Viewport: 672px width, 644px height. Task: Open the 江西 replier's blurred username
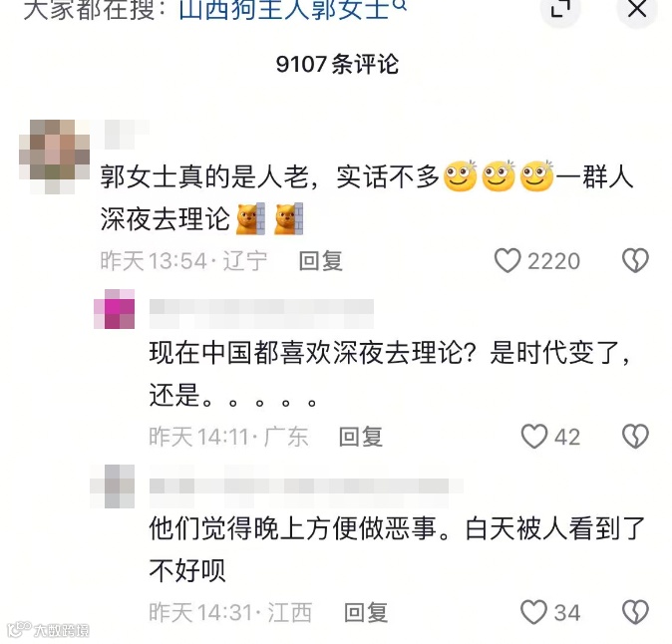[x=306, y=487]
